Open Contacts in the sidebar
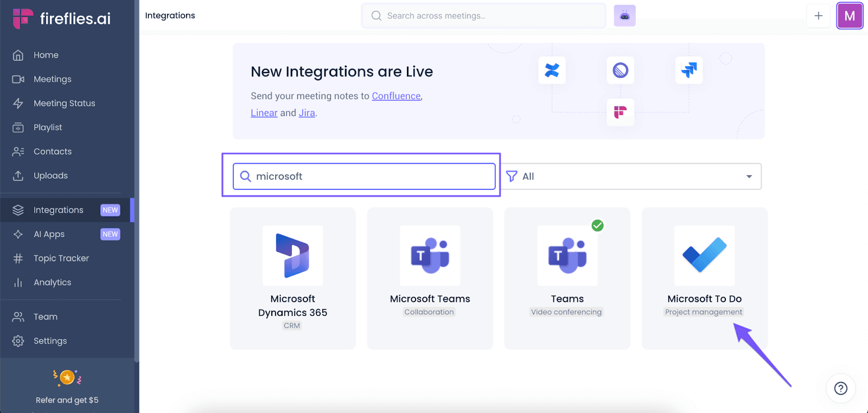The width and height of the screenshot is (868, 413). (52, 151)
